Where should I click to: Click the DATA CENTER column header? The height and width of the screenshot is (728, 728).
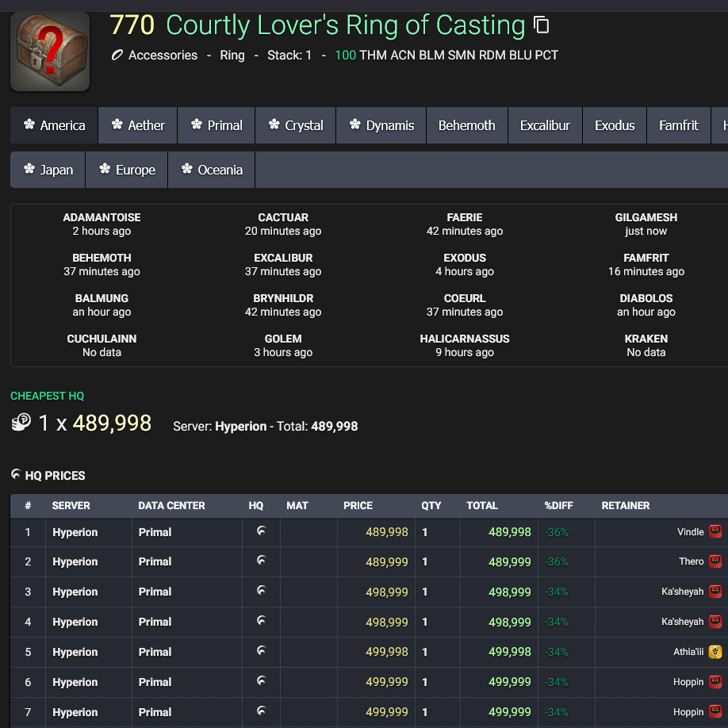click(171, 506)
